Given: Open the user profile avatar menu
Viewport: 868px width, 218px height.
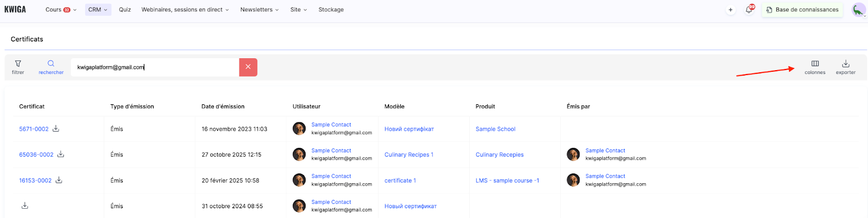Looking at the screenshot, I should point(858,10).
